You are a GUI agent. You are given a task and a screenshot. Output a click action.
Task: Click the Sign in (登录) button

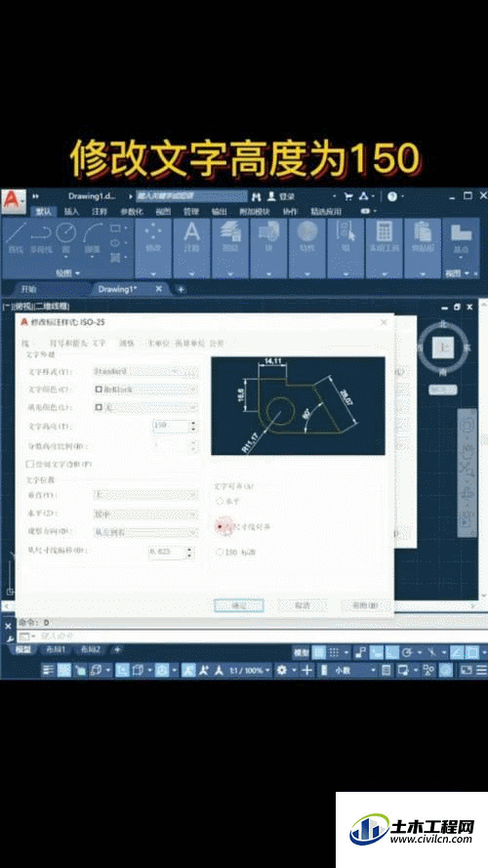pyautogui.click(x=282, y=196)
